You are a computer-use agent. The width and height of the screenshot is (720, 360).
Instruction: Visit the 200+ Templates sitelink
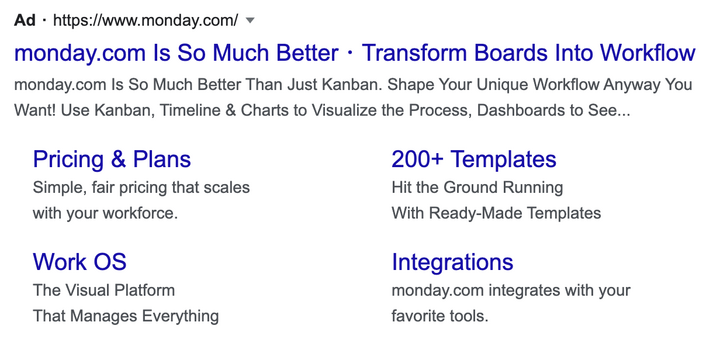[474, 159]
